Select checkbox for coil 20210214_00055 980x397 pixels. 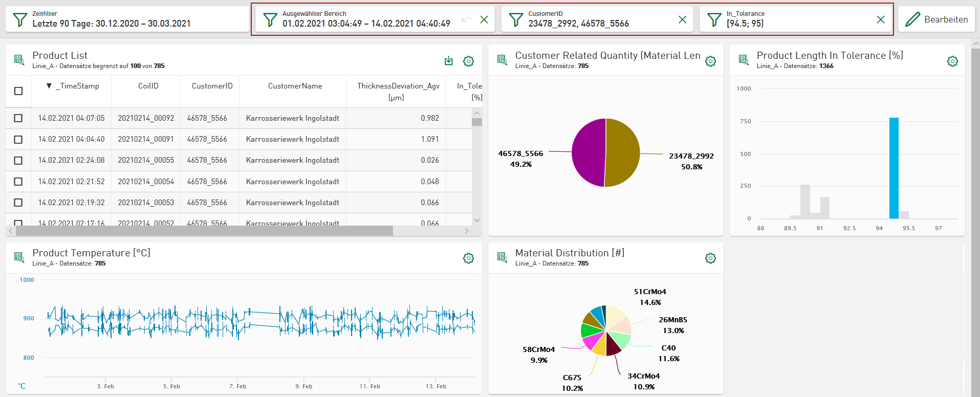pyautogui.click(x=18, y=161)
